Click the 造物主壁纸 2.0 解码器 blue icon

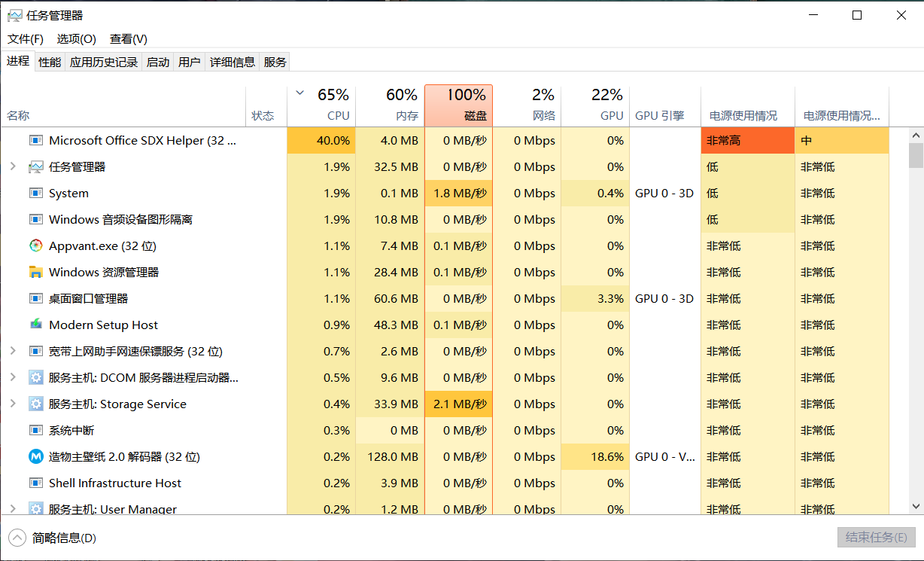(36, 456)
